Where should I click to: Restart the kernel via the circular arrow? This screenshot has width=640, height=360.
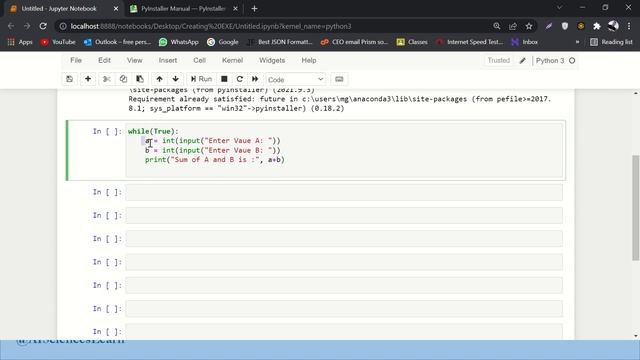pyautogui.click(x=240, y=79)
